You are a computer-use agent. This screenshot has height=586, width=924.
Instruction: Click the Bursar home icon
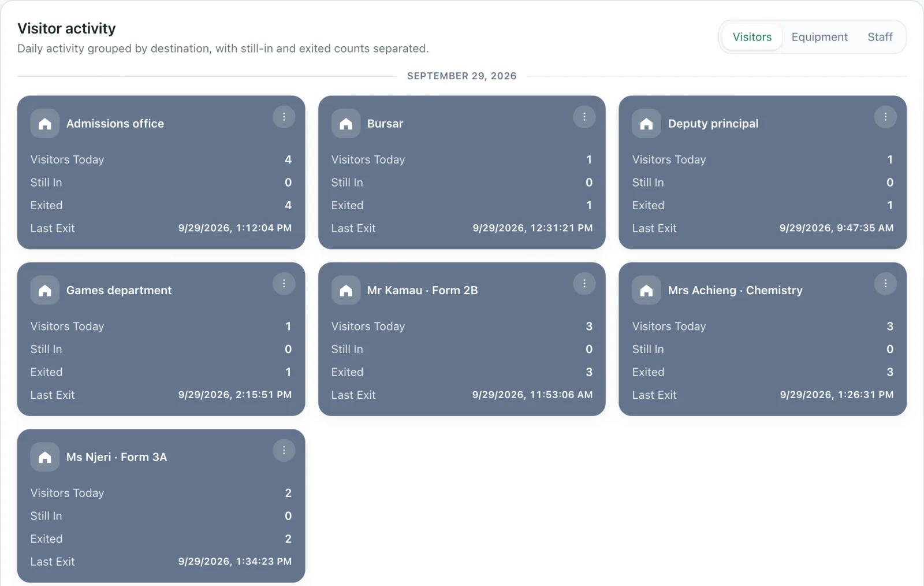[346, 124]
